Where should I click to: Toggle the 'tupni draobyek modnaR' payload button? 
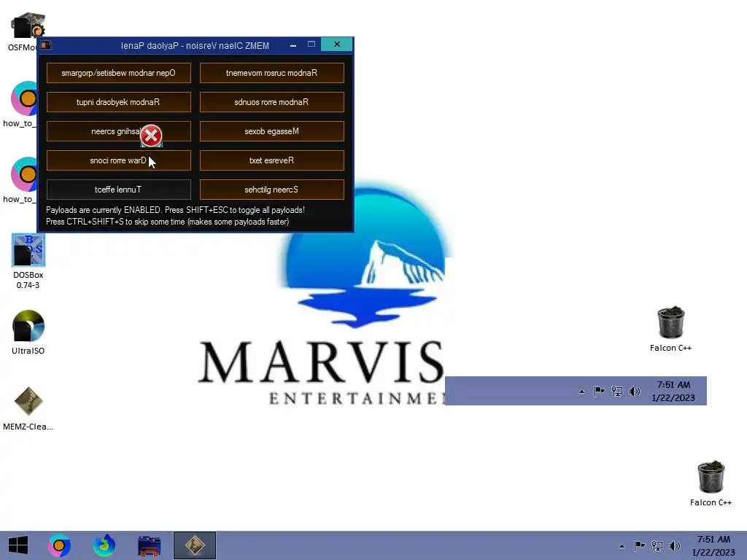click(119, 102)
